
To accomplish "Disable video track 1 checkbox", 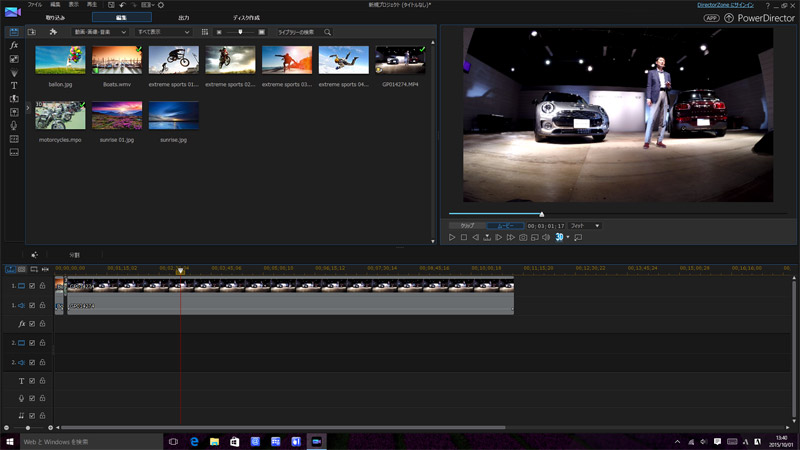I will pyautogui.click(x=32, y=286).
